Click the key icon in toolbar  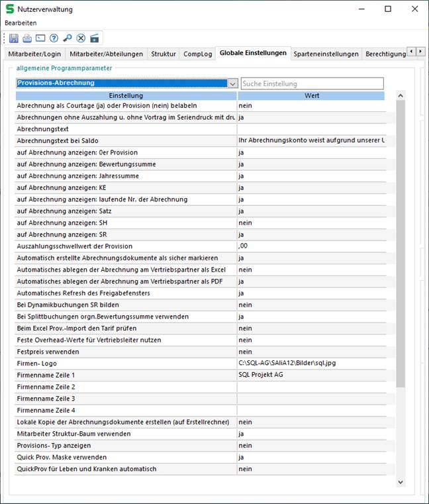click(x=68, y=38)
